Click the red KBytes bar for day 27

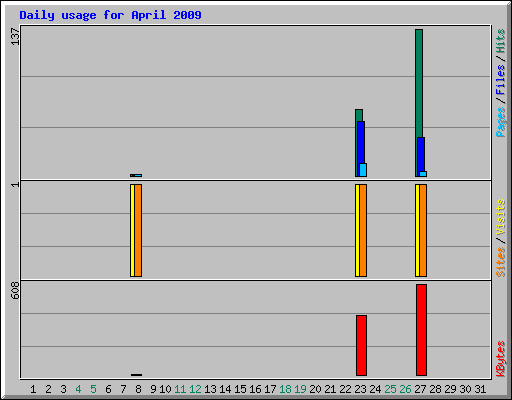421,330
